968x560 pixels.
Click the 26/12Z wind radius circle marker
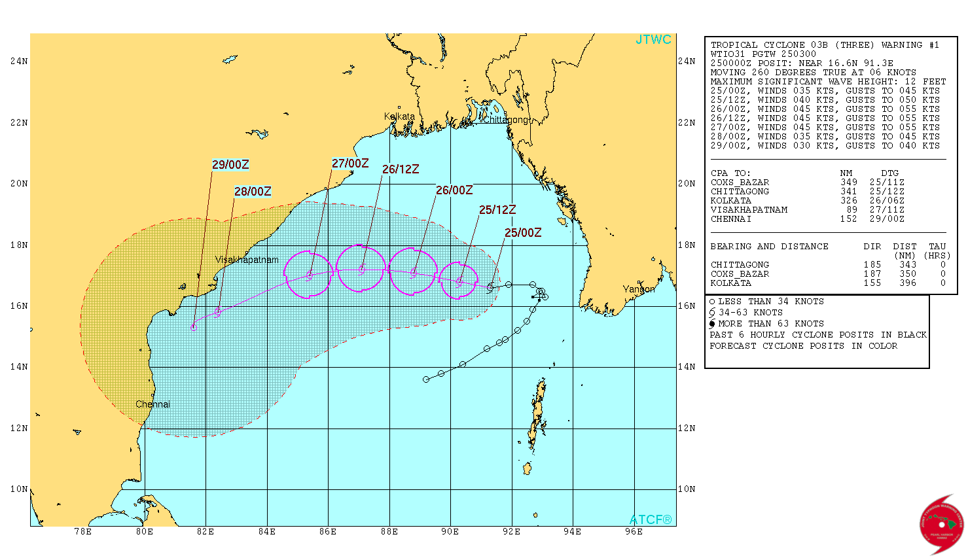point(361,269)
